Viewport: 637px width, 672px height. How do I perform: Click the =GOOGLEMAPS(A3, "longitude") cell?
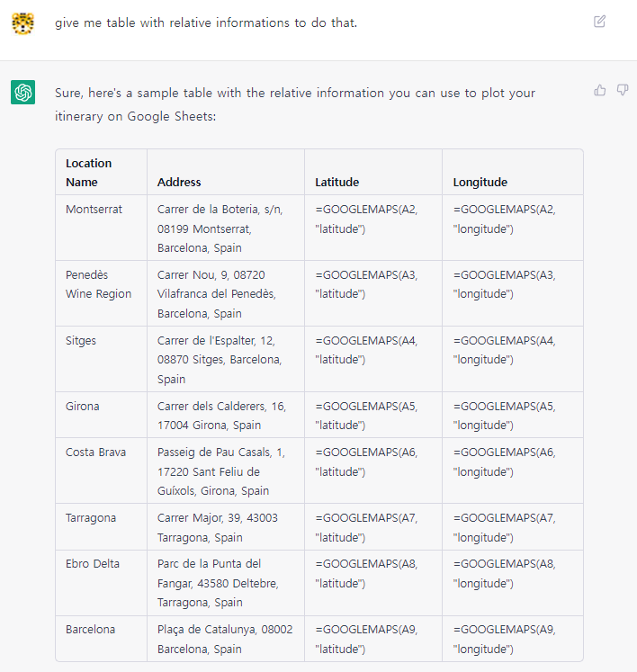tap(513, 293)
